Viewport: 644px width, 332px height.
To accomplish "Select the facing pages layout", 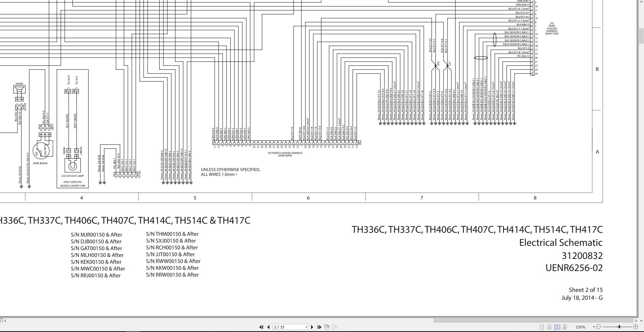I will point(557,327).
